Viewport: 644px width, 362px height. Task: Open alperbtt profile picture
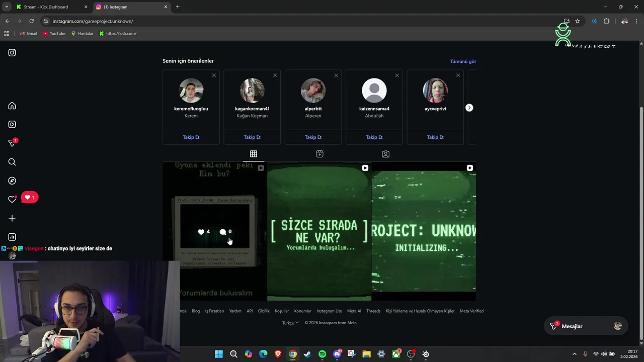313,90
